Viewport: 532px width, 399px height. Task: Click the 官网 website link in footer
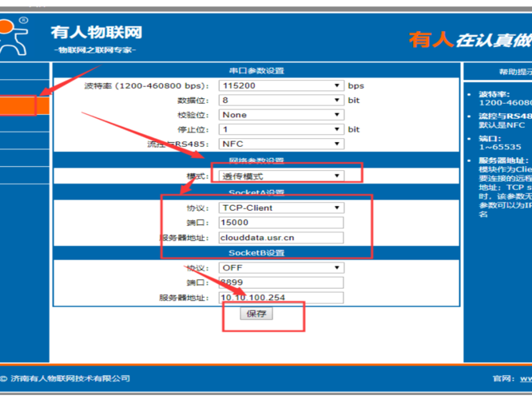(526, 379)
